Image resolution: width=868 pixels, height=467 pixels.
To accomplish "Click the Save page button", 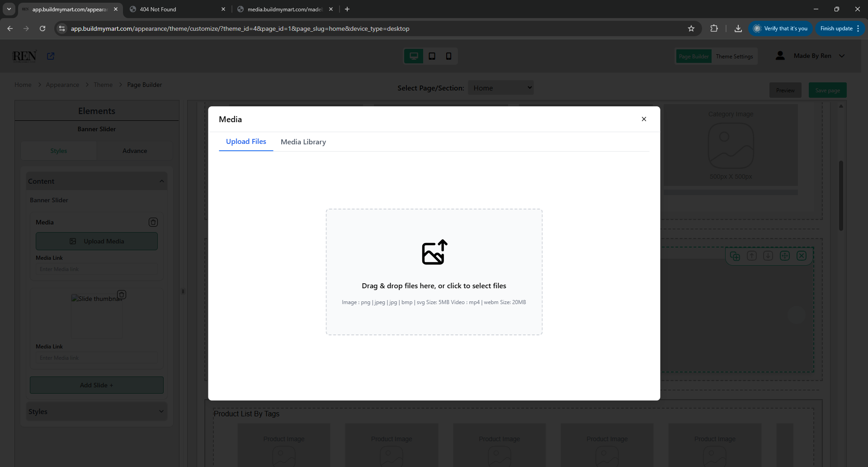I will [x=827, y=90].
